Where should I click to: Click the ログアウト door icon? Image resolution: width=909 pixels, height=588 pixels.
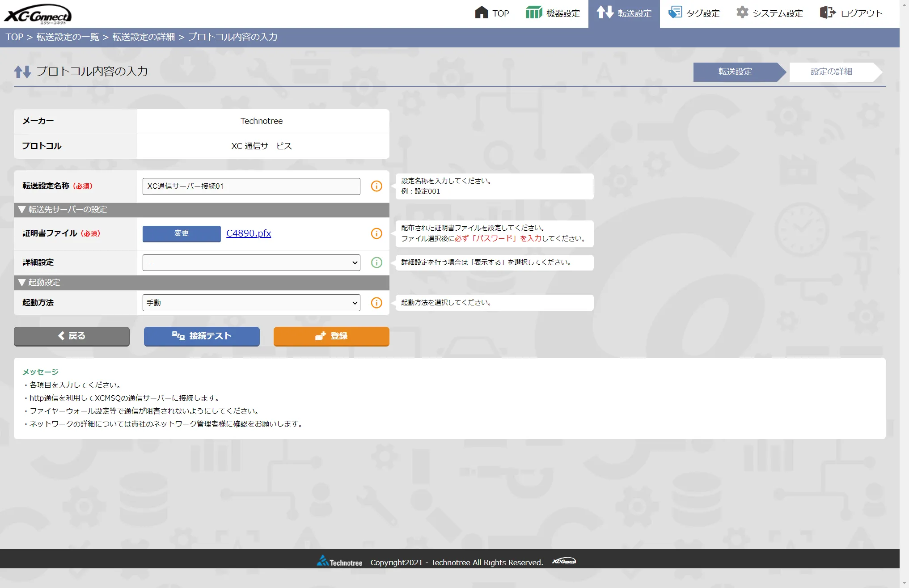click(829, 13)
